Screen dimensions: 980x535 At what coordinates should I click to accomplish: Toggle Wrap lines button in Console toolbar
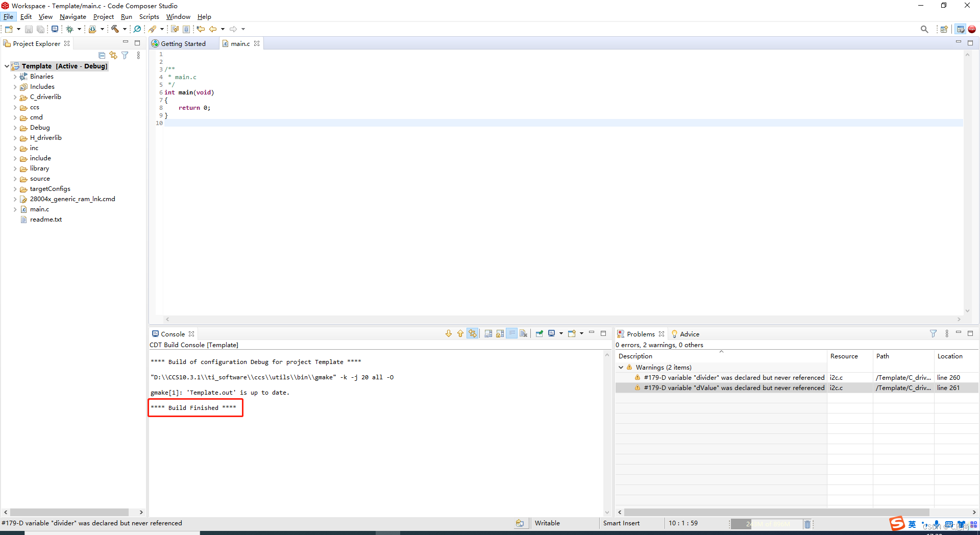(x=512, y=333)
